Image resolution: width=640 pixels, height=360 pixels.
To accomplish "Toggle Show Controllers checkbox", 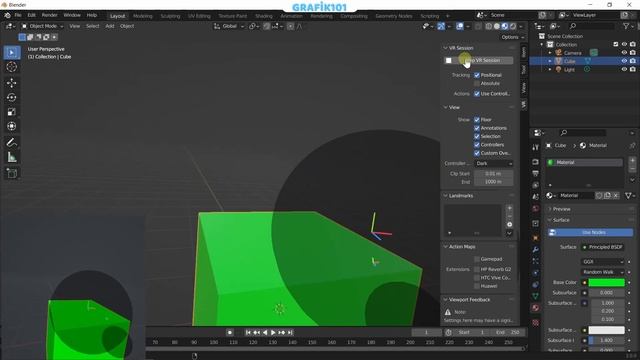I will (477, 144).
